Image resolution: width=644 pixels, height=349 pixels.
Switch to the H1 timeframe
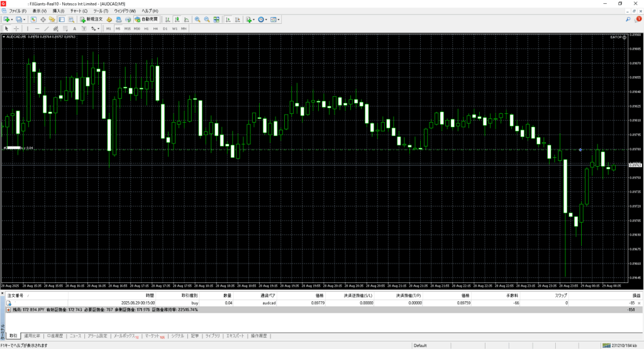point(147,28)
